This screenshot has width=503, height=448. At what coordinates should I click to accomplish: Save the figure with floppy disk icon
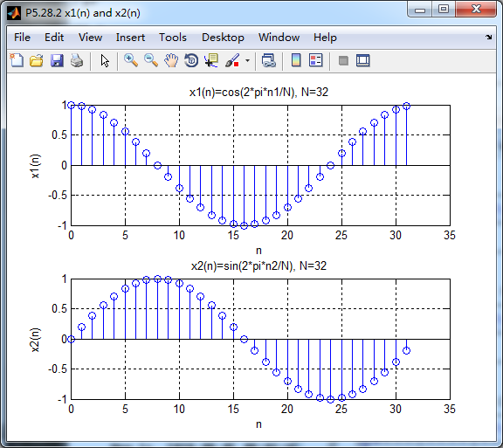(57, 60)
